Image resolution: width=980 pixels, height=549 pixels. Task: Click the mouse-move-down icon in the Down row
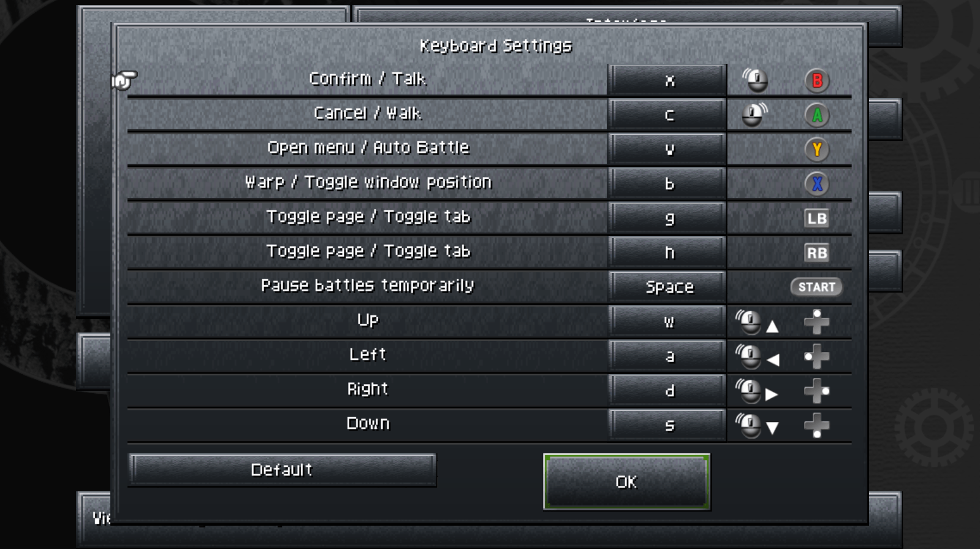click(x=757, y=426)
